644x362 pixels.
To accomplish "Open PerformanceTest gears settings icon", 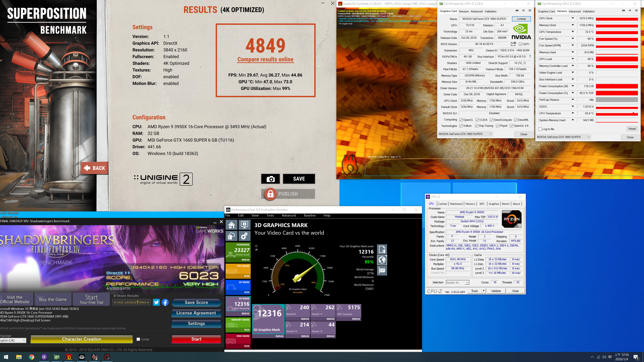I will tap(244, 236).
